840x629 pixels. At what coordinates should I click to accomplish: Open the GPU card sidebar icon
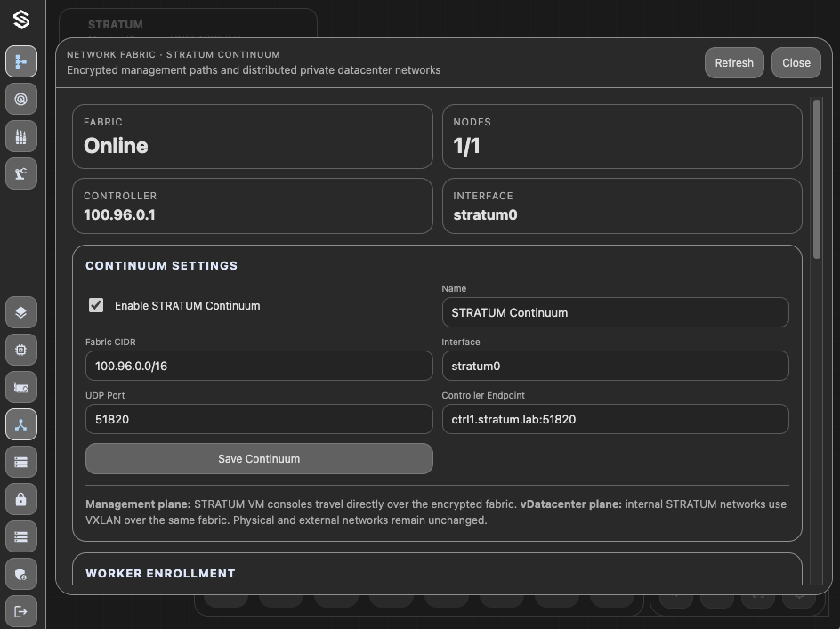[20, 387]
